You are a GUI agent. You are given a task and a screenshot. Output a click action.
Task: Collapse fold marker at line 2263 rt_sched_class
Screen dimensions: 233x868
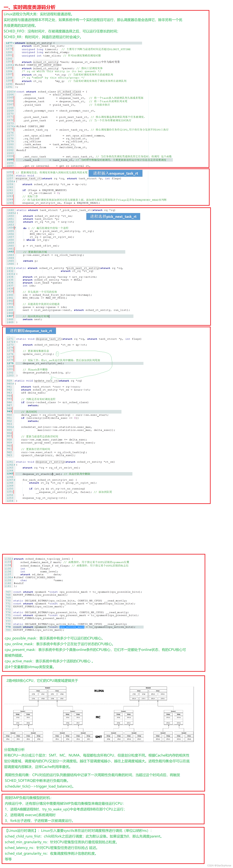(x=15, y=92)
